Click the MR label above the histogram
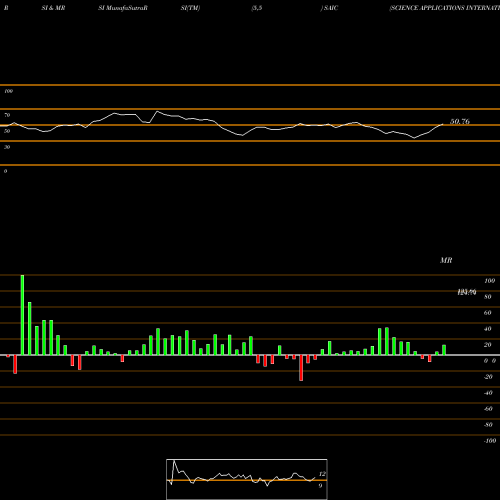This screenshot has height=500, width=500. [x=446, y=260]
